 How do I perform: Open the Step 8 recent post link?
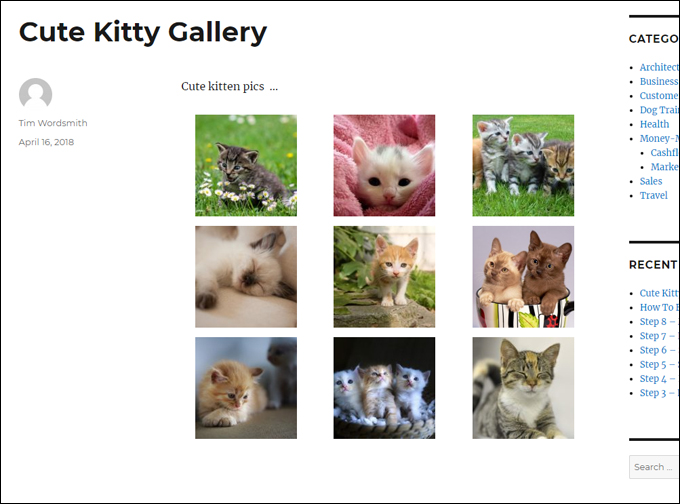pos(659,321)
